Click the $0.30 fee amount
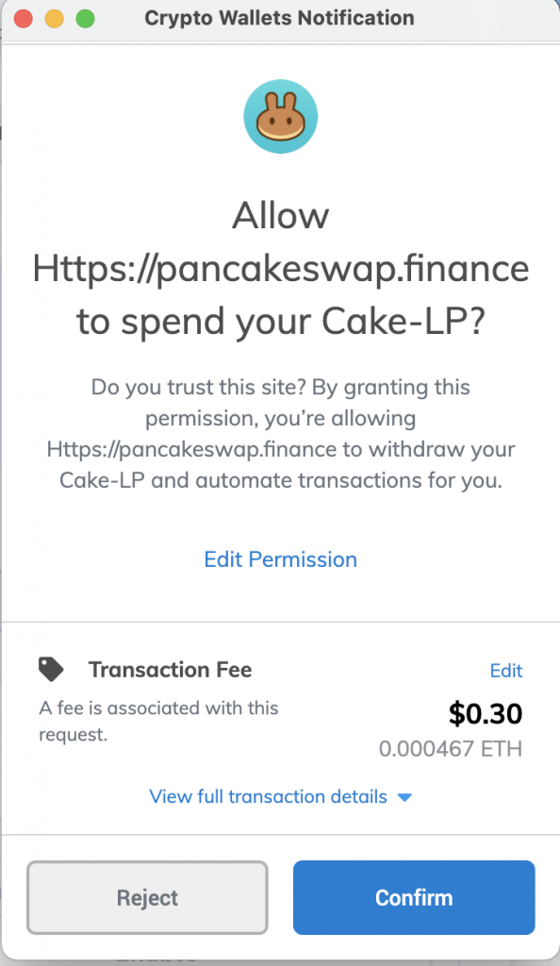The height and width of the screenshot is (966, 560). tap(485, 713)
